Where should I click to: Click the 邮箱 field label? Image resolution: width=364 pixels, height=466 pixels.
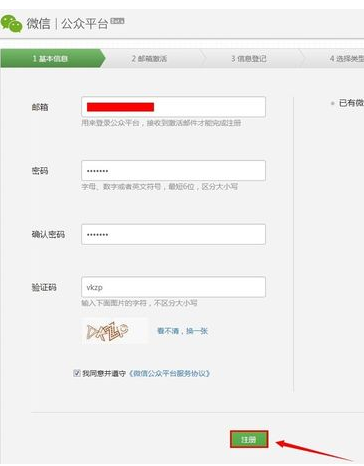click(40, 107)
